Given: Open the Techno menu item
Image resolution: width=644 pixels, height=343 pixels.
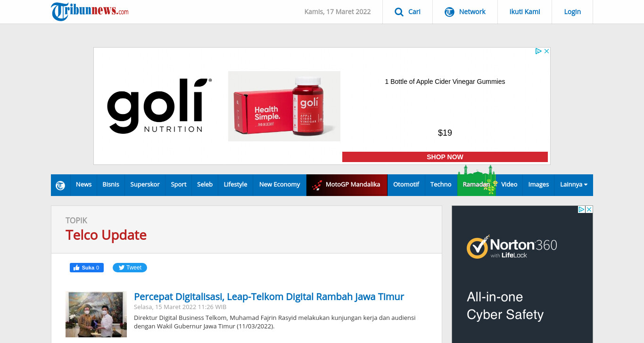Looking at the screenshot, I should tap(441, 185).
